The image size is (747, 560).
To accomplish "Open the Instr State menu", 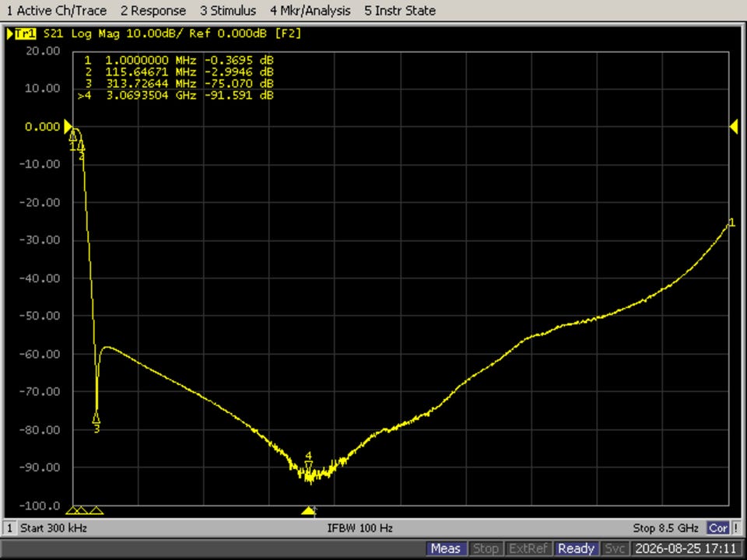I will pyautogui.click(x=400, y=10).
